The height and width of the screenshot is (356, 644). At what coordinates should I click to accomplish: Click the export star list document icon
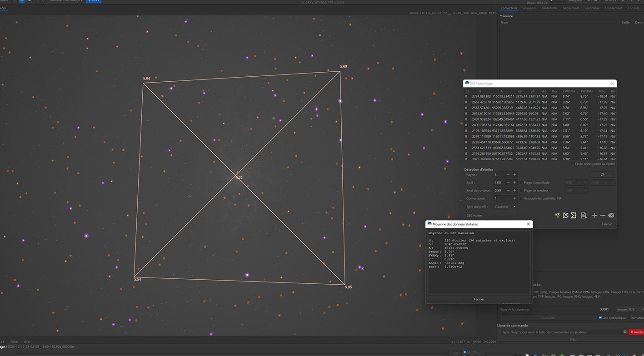tap(584, 215)
